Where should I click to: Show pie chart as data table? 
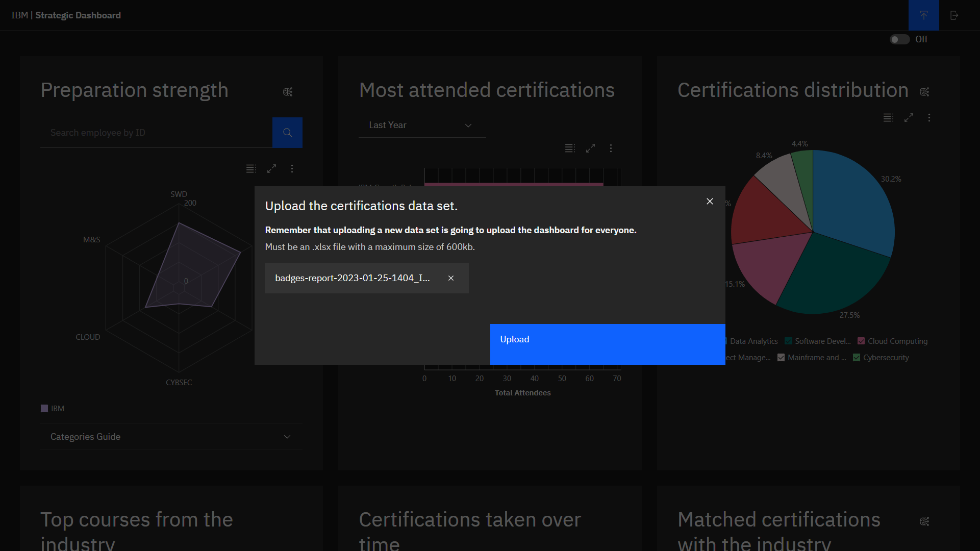pos(888,118)
